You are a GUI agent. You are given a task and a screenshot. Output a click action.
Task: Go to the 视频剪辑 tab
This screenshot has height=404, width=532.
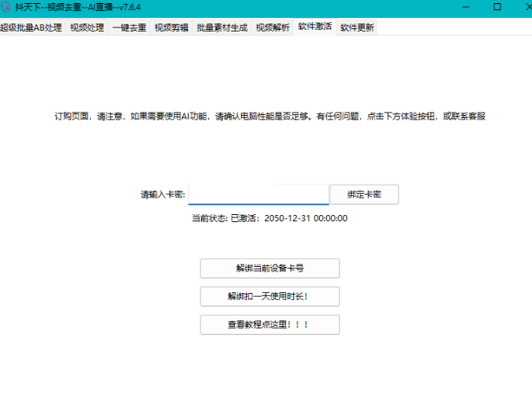(171, 28)
